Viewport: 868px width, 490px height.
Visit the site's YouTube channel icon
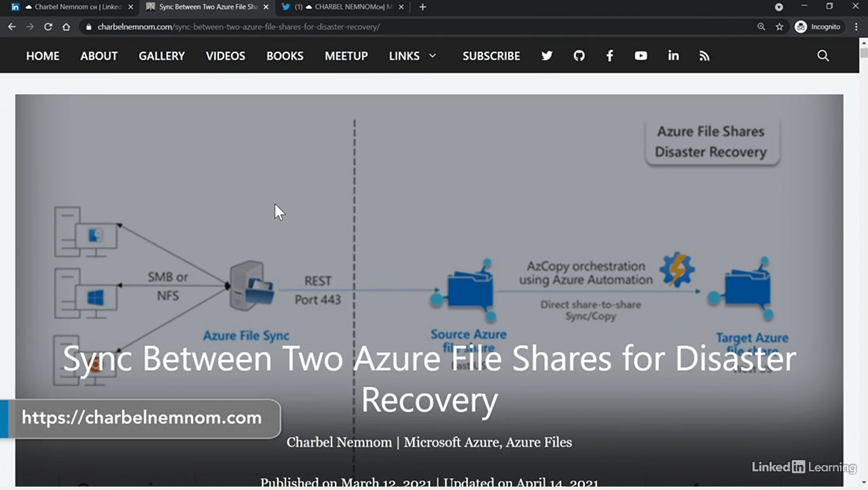(641, 56)
